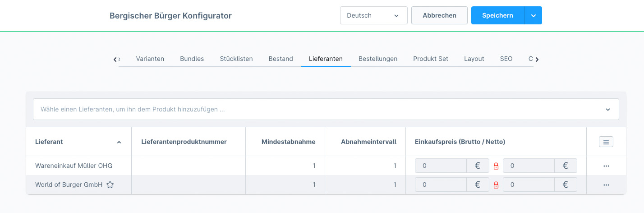Expand the Speichern split-button arrow
This screenshot has height=213, width=644.
point(533,15)
